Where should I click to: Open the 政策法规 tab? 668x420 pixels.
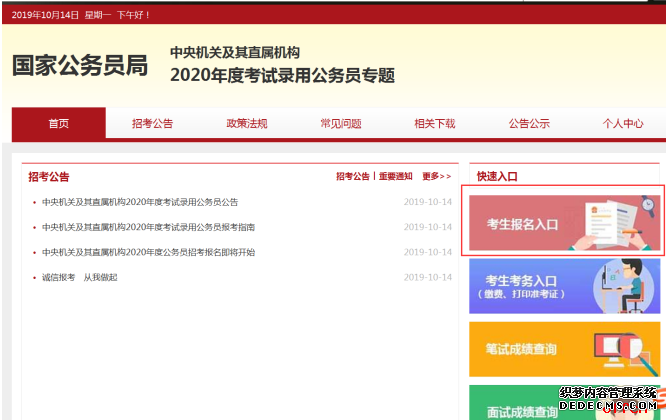[x=247, y=124]
